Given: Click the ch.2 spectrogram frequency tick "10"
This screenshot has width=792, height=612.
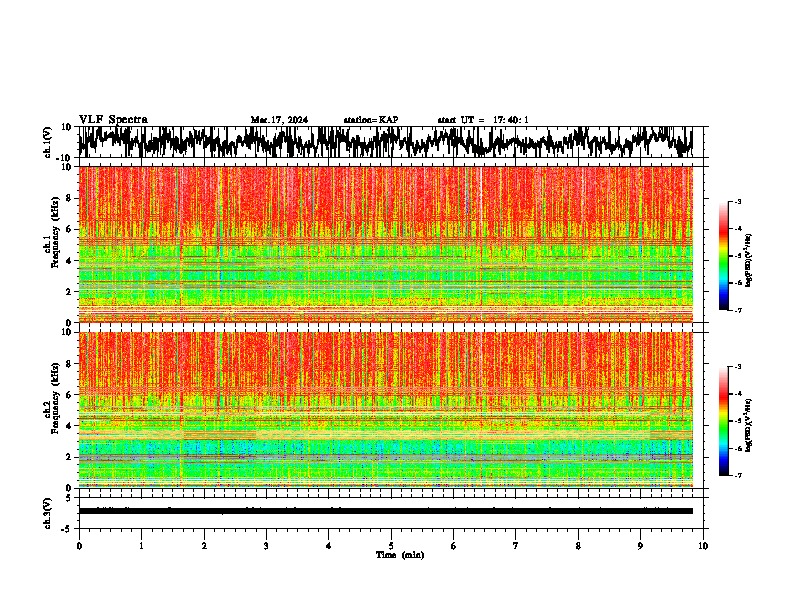Looking at the screenshot, I should [67, 332].
